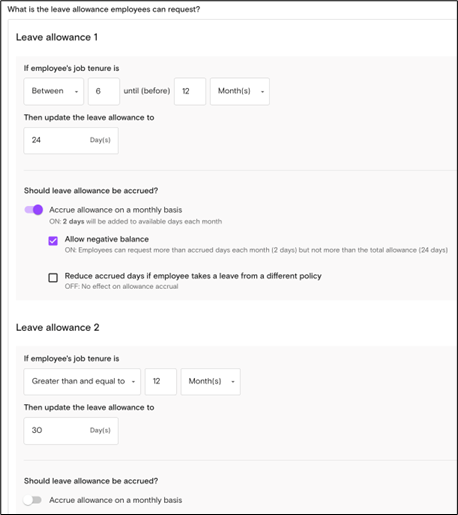Expand Month(s) dropdown in Leave allowance 1

click(240, 91)
